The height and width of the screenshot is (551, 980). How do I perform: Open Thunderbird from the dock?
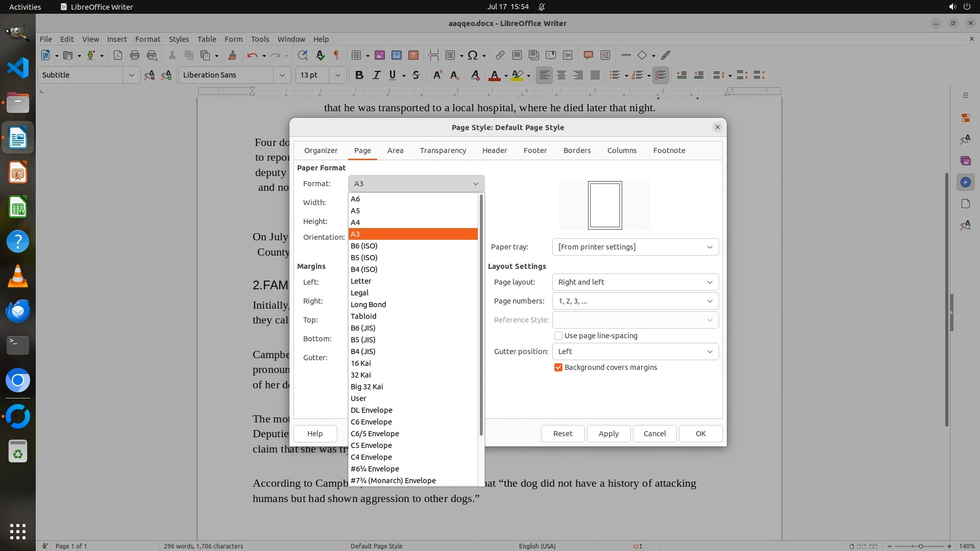click(x=18, y=310)
